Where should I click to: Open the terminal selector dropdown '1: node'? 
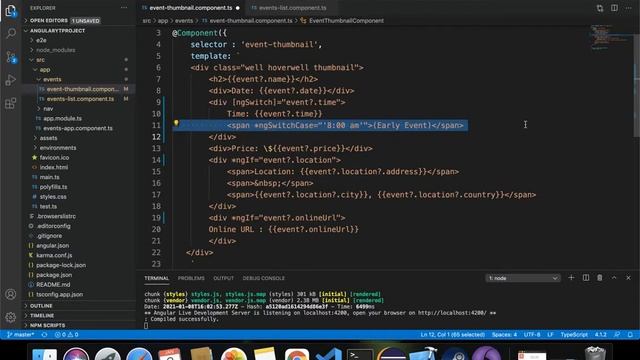pos(522,278)
